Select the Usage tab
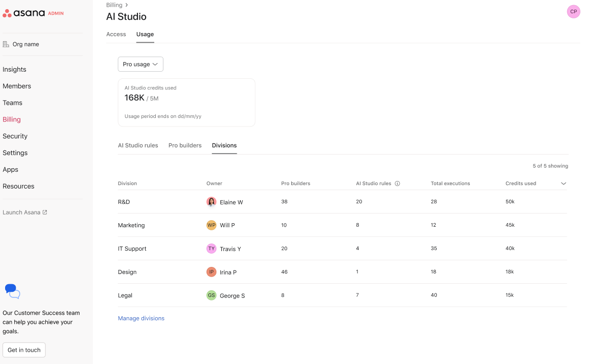 (x=145, y=34)
